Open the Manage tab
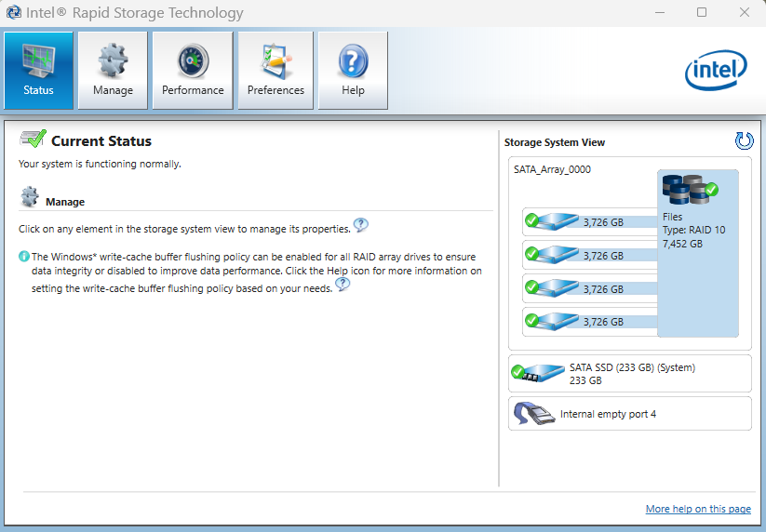Screen dimensions: 766x532 113,71
